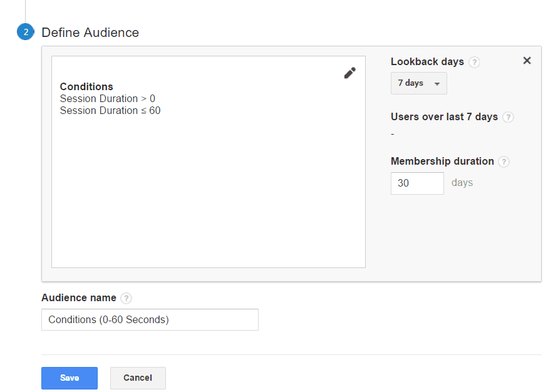548x392 pixels.
Task: Click the Membership duration label
Action: click(x=442, y=161)
